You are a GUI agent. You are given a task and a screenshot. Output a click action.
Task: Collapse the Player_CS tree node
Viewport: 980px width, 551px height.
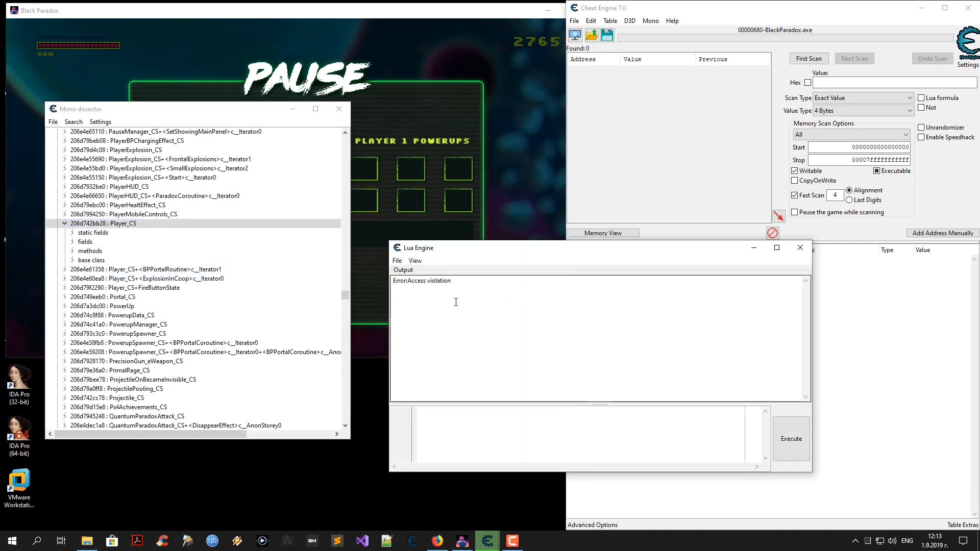[64, 223]
